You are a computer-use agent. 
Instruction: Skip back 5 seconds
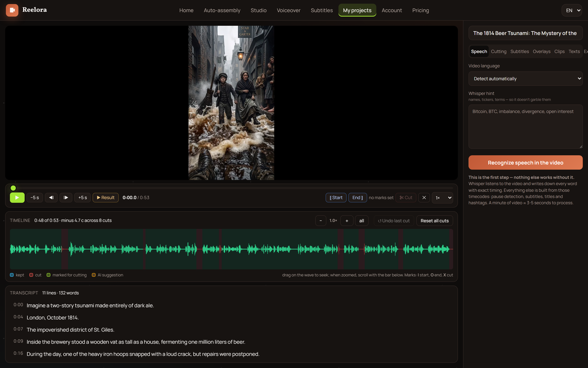(x=35, y=198)
